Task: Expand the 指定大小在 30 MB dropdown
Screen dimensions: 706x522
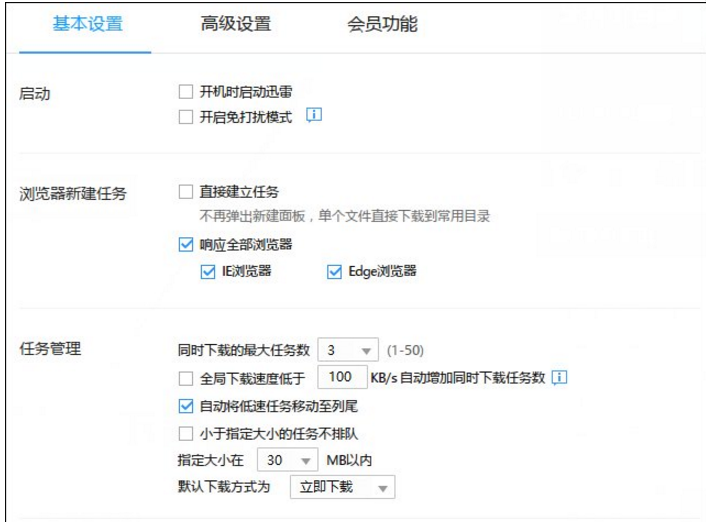Action: pos(288,460)
